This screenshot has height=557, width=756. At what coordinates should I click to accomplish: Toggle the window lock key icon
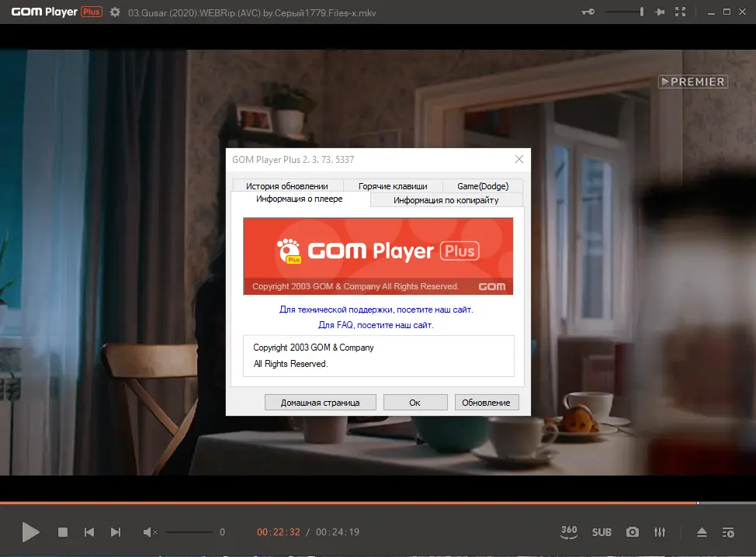click(x=588, y=12)
